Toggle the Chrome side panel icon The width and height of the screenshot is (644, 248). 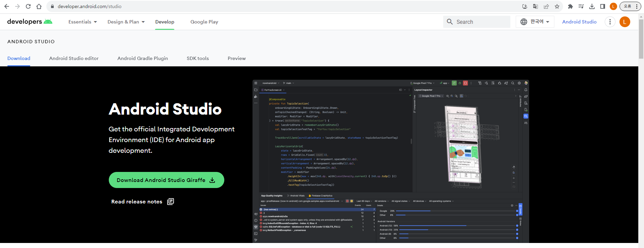(x=603, y=6)
